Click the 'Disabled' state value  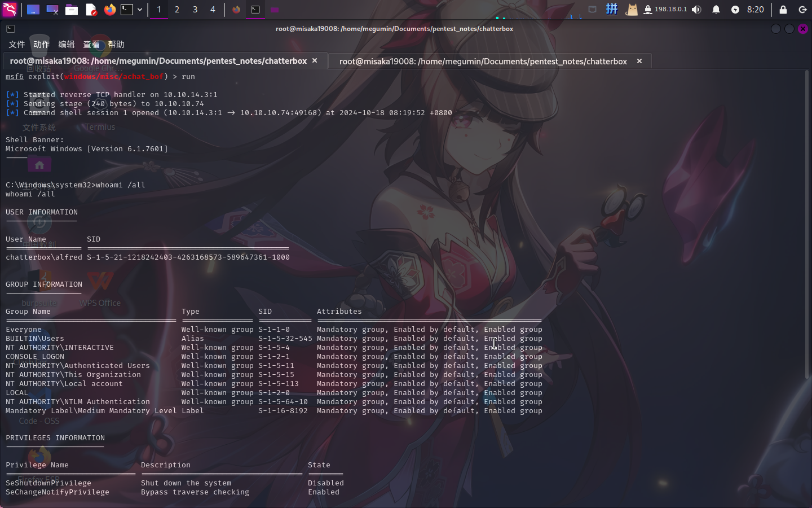pyautogui.click(x=326, y=483)
